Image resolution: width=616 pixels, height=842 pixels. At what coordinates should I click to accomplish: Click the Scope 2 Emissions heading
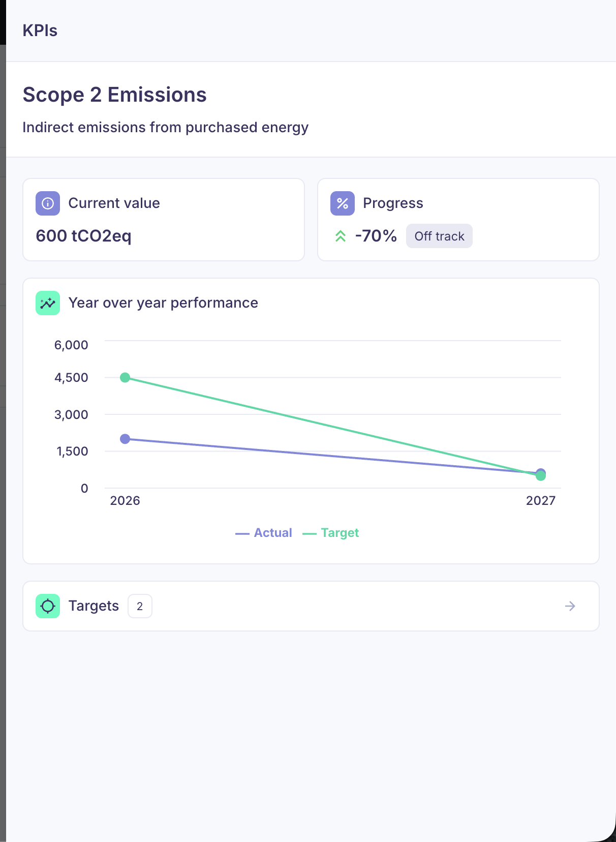click(115, 95)
